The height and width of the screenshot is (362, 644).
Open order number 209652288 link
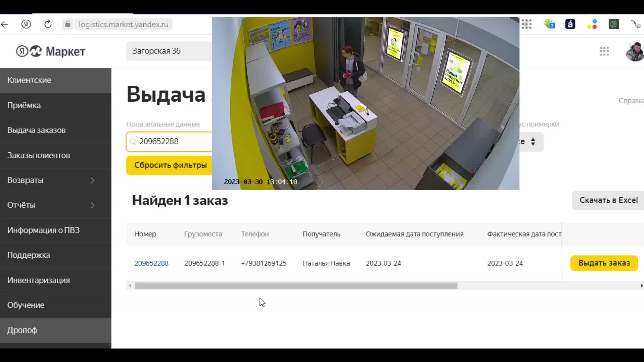coord(151,263)
